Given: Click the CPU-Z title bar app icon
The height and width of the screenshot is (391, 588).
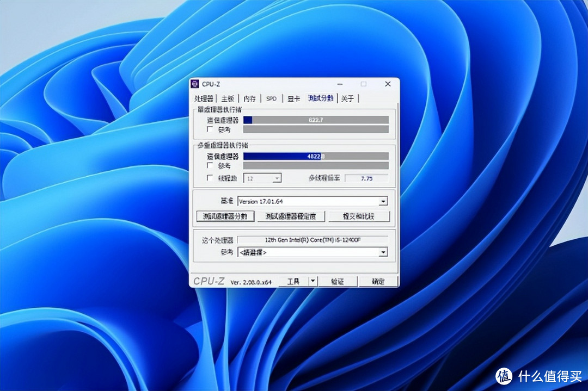Looking at the screenshot, I should pos(195,84).
